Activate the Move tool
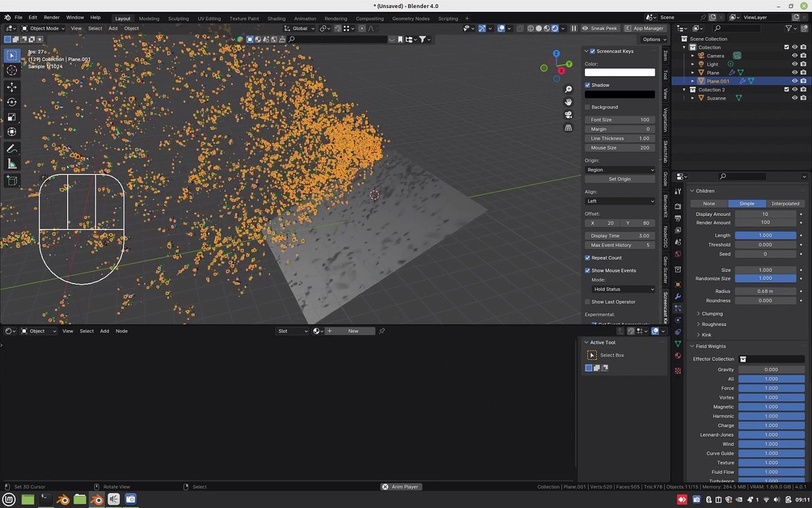The width and height of the screenshot is (812, 508). [12, 87]
